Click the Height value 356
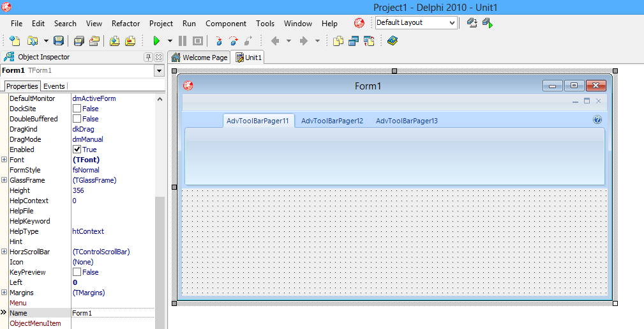This screenshot has width=644, height=329. pos(78,190)
